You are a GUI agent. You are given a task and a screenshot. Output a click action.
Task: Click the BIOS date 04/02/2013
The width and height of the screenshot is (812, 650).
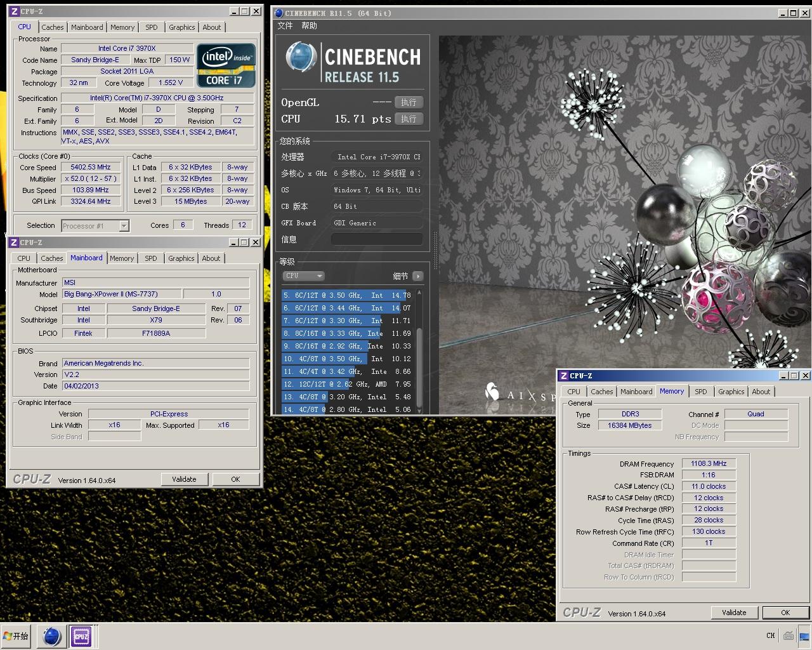click(x=155, y=386)
